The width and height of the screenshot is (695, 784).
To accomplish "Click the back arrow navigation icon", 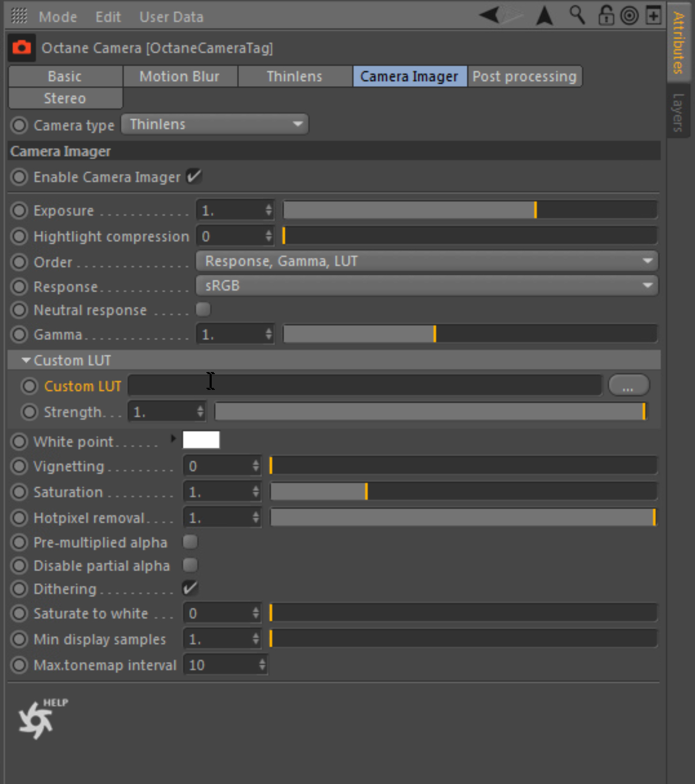I will [490, 15].
